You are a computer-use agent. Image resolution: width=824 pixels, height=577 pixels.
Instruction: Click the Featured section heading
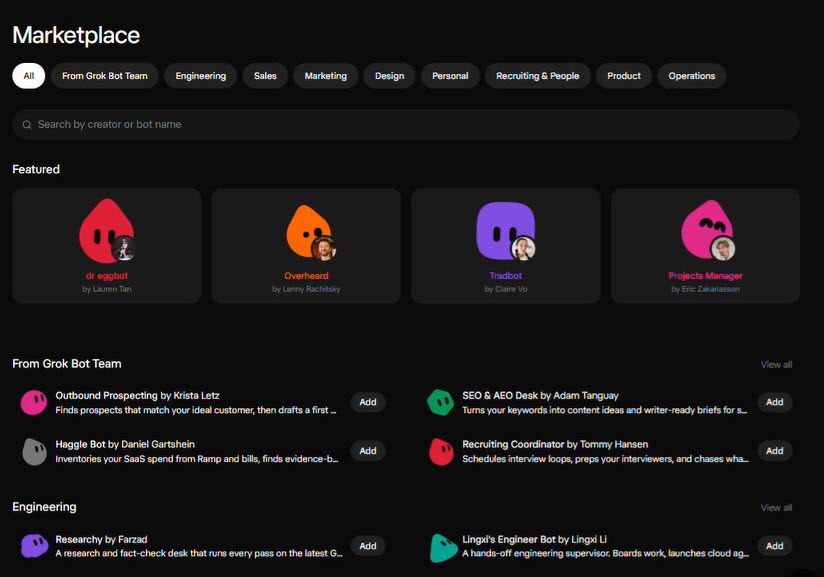pyautogui.click(x=36, y=169)
